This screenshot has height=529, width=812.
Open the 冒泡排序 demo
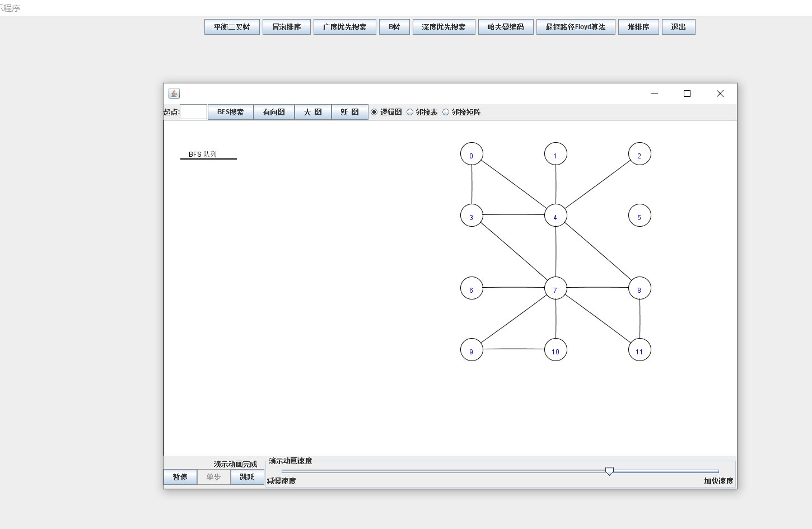(286, 27)
